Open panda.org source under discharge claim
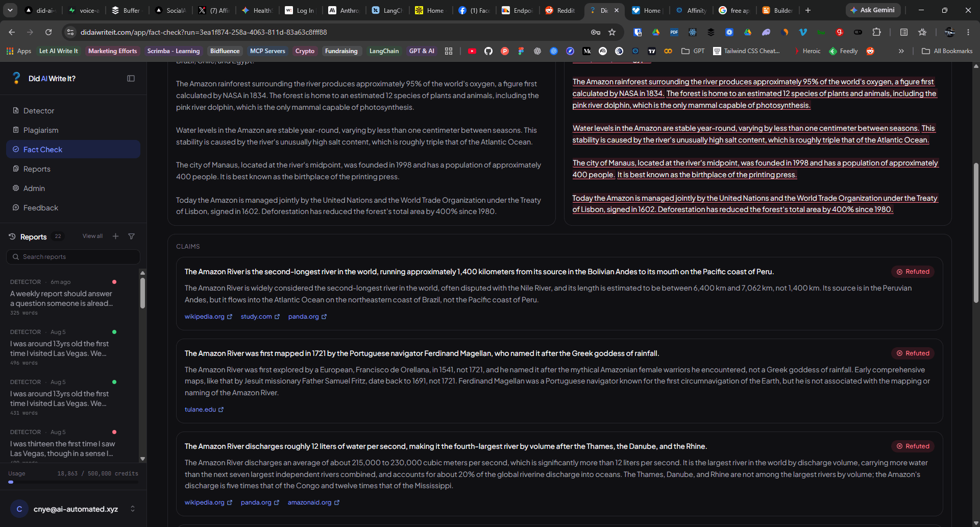 (x=260, y=502)
